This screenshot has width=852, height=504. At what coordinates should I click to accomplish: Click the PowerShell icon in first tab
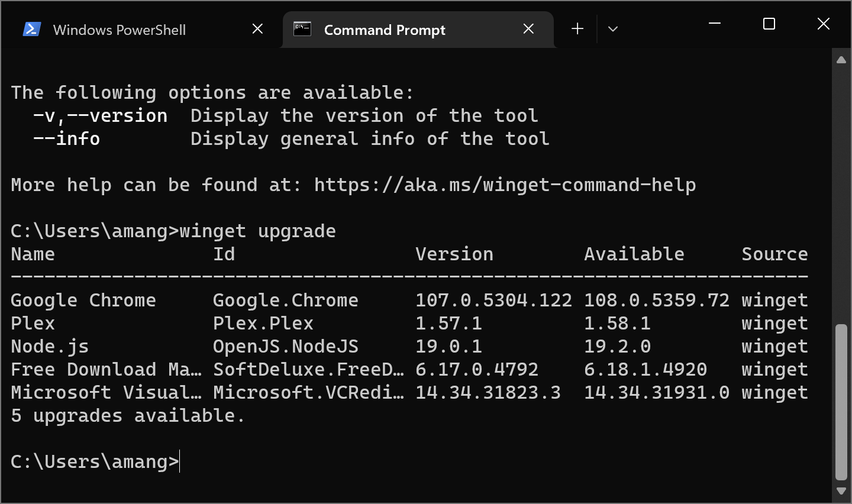(x=31, y=29)
